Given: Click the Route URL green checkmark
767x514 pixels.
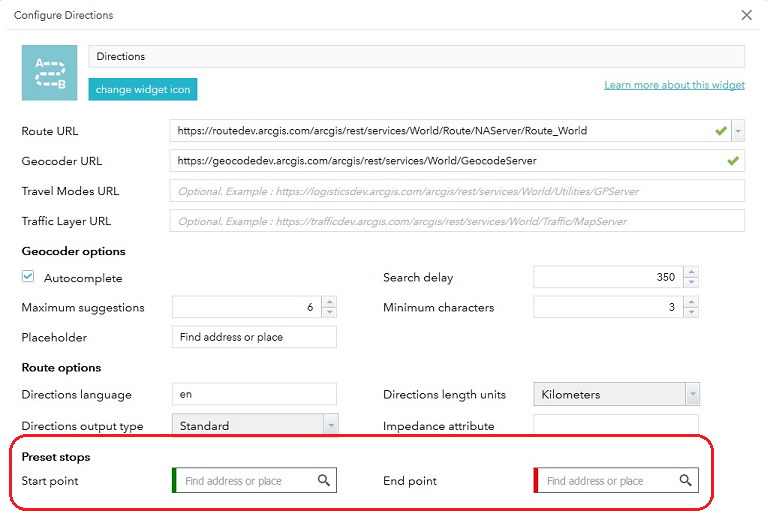Looking at the screenshot, I should tap(721, 131).
